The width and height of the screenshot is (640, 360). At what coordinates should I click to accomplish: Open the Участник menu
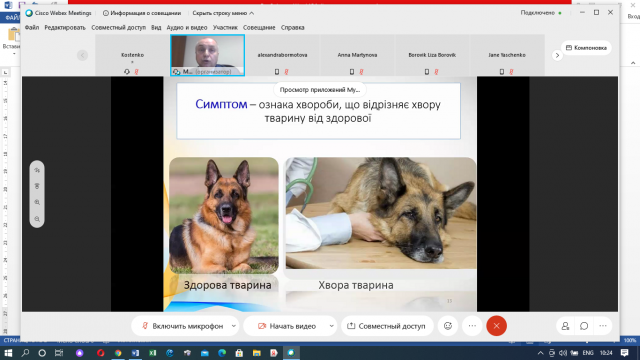[225, 27]
